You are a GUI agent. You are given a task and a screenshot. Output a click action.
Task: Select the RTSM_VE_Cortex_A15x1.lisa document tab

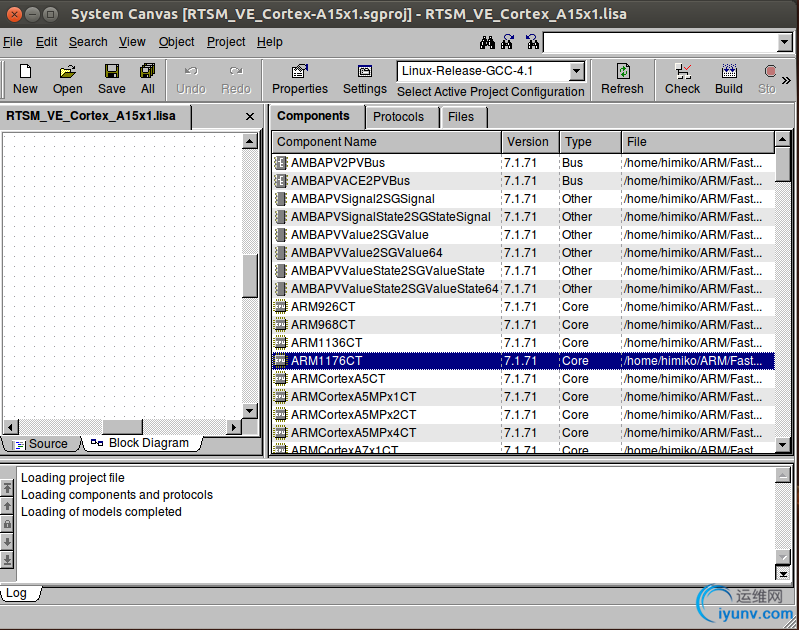coord(91,116)
